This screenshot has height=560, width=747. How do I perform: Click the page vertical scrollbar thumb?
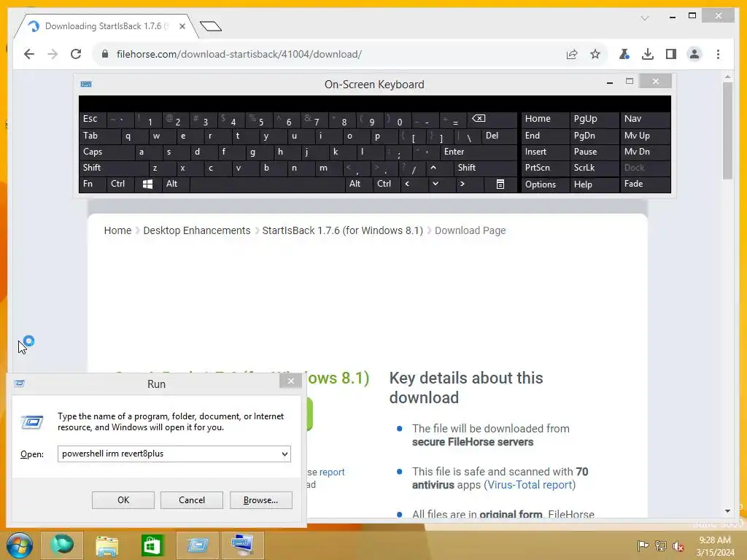point(727,131)
